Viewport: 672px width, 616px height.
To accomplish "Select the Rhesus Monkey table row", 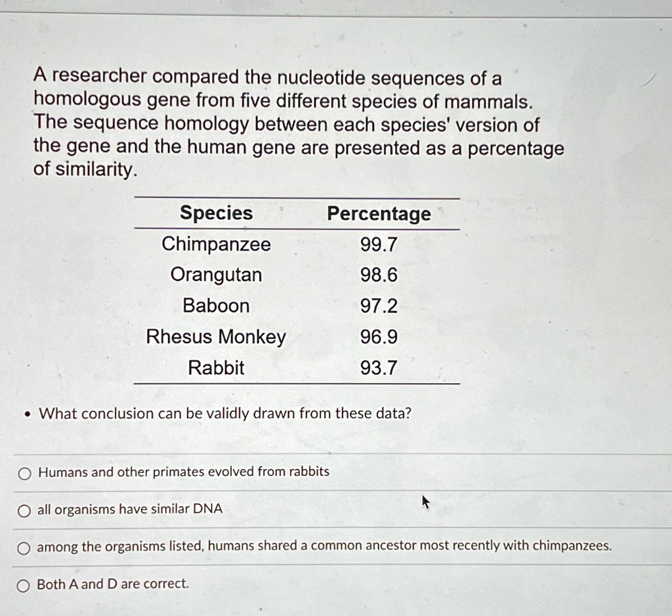I will click(x=216, y=337).
